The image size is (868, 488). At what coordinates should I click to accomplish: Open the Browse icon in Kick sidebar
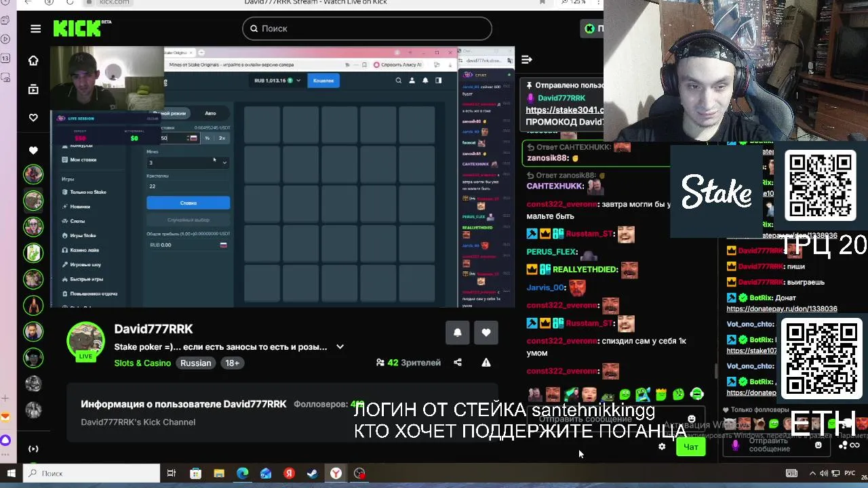[x=33, y=89]
